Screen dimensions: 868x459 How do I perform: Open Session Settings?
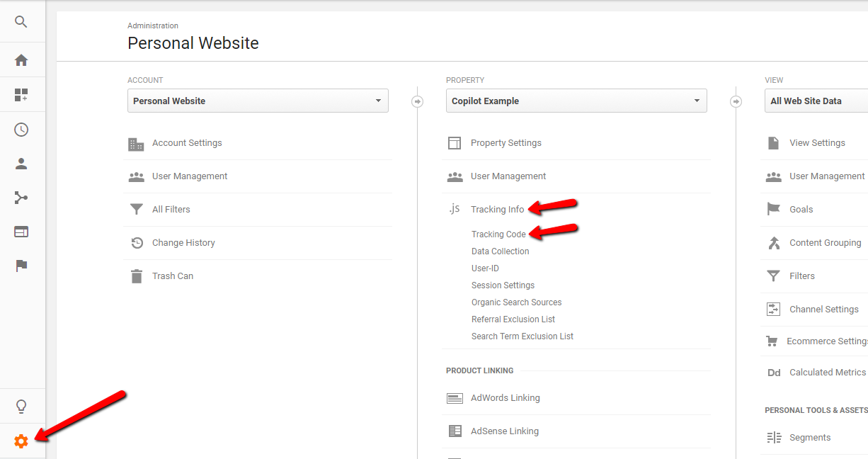pyautogui.click(x=503, y=285)
